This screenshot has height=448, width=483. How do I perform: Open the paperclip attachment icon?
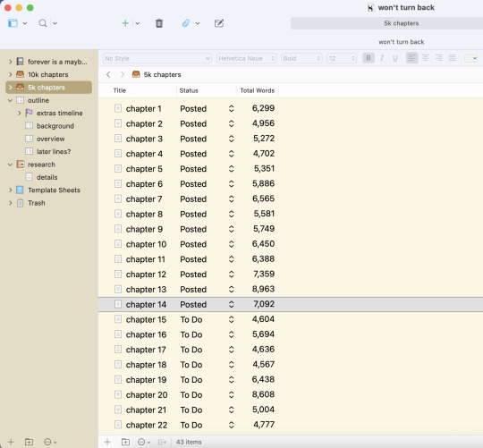(x=186, y=23)
